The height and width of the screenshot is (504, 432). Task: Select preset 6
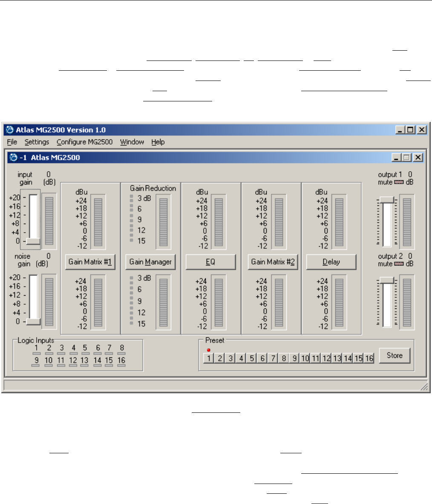tap(262, 358)
